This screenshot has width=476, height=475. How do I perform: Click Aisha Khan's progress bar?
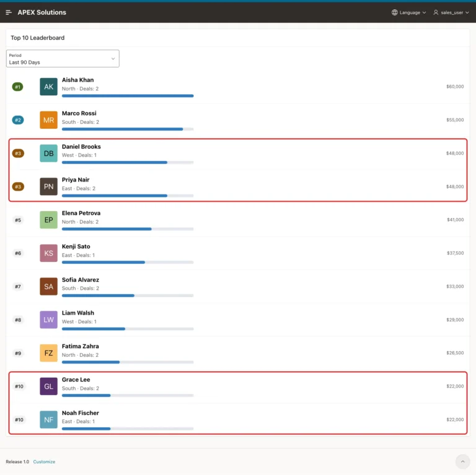(x=128, y=96)
